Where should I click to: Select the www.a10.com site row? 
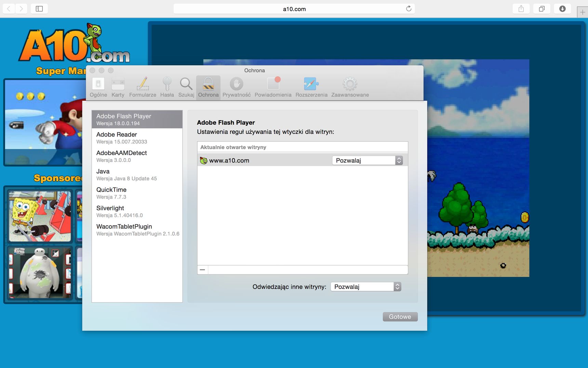pyautogui.click(x=303, y=160)
